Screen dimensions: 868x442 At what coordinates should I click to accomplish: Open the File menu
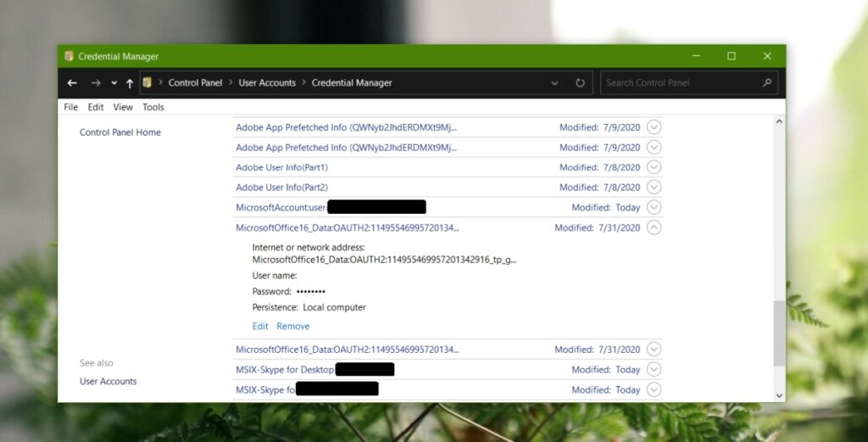(x=71, y=107)
